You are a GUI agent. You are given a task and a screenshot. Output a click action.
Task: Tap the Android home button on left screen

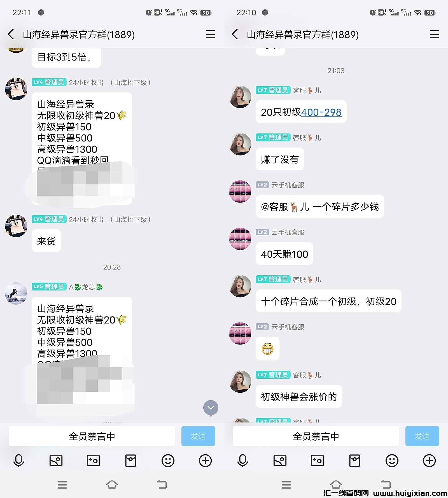pyautogui.click(x=112, y=484)
